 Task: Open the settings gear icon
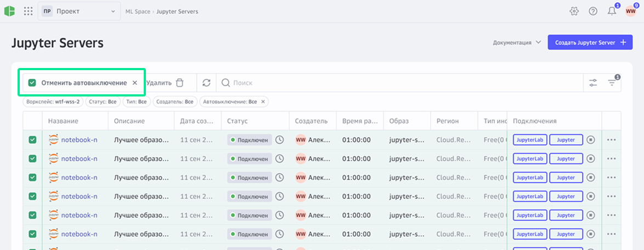pyautogui.click(x=574, y=12)
